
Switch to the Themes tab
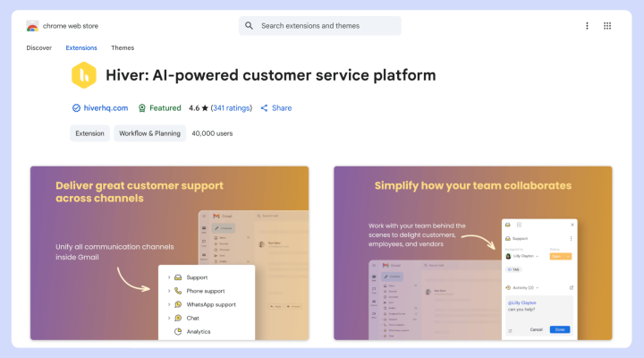[x=123, y=47]
